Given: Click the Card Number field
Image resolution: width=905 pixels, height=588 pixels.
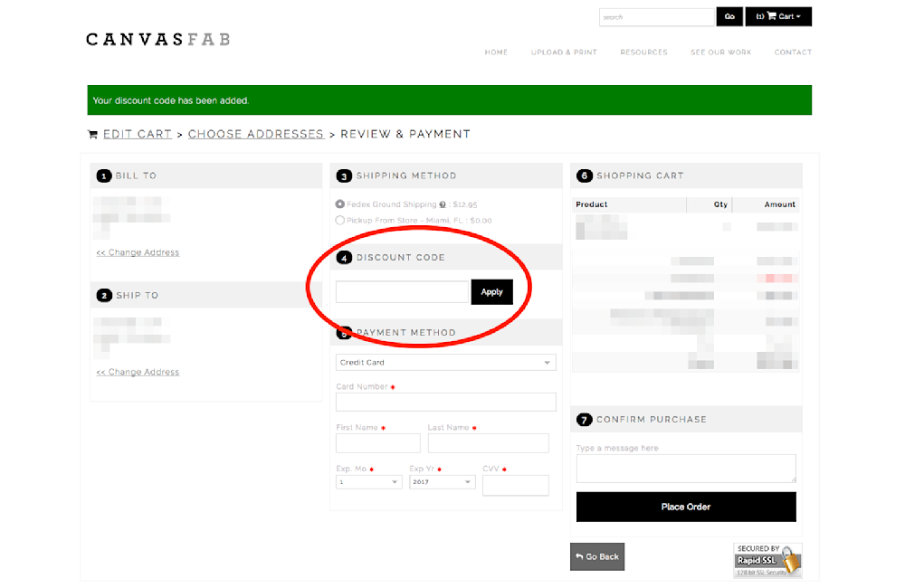Looking at the screenshot, I should click(x=445, y=403).
